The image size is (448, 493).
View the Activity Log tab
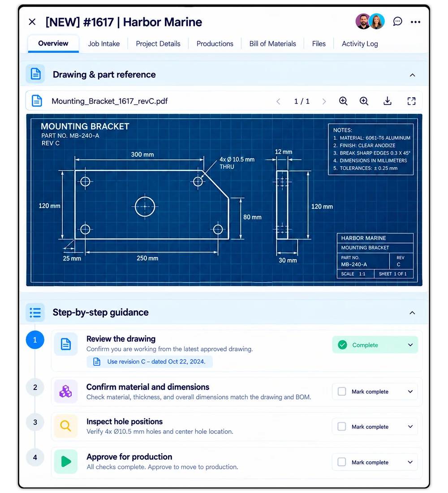(x=360, y=44)
